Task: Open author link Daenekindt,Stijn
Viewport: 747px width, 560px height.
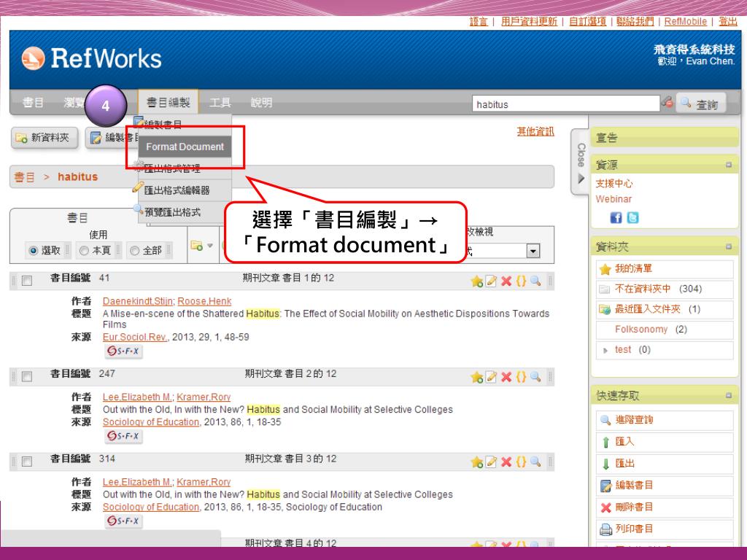Action: tap(138, 301)
